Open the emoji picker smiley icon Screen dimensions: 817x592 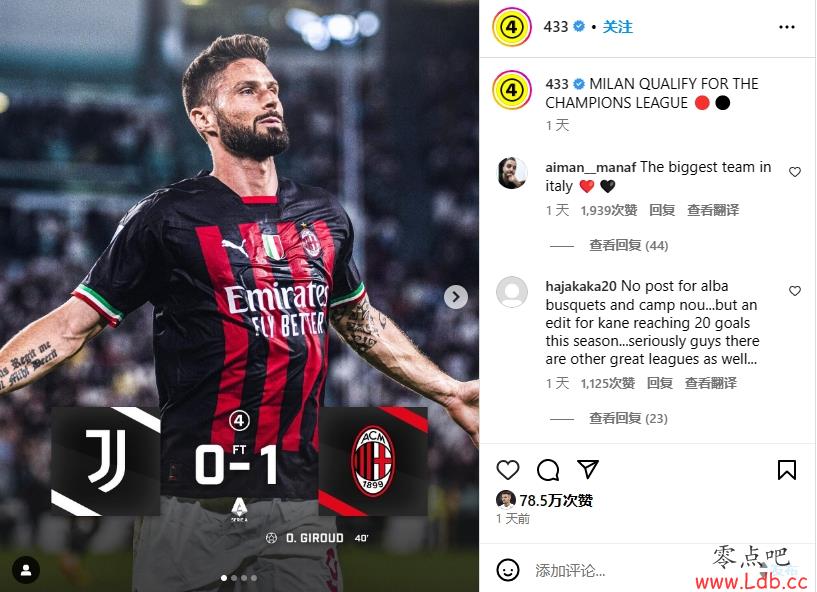point(507,570)
